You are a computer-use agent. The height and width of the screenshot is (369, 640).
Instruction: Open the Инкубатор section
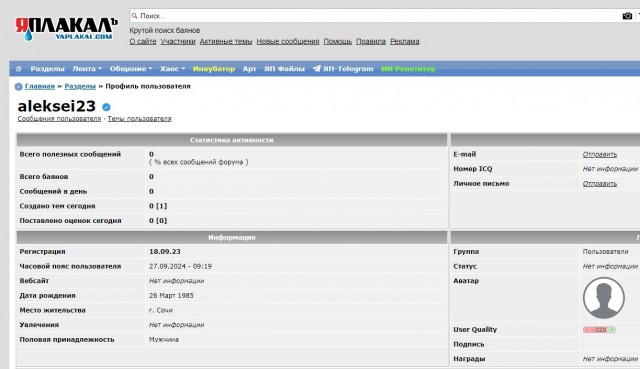tap(213, 69)
